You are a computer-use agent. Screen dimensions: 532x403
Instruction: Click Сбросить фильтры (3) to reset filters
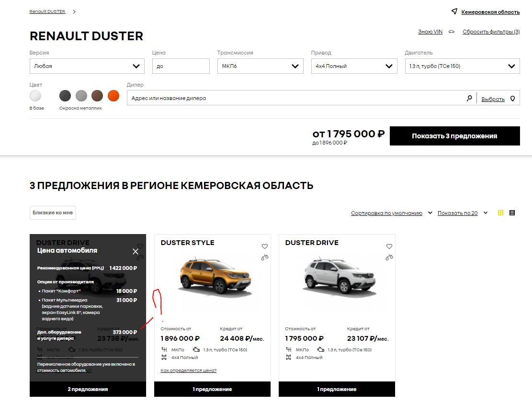click(491, 32)
